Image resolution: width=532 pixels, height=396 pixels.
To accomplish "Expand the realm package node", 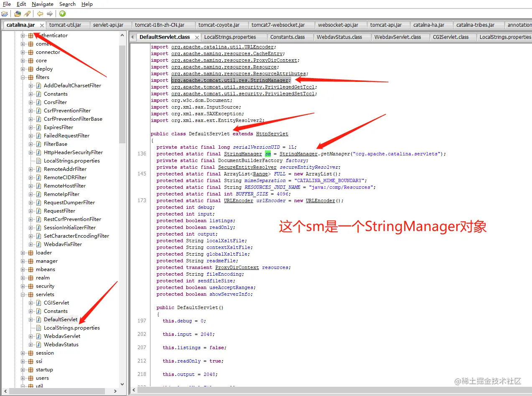I will coord(23,278).
